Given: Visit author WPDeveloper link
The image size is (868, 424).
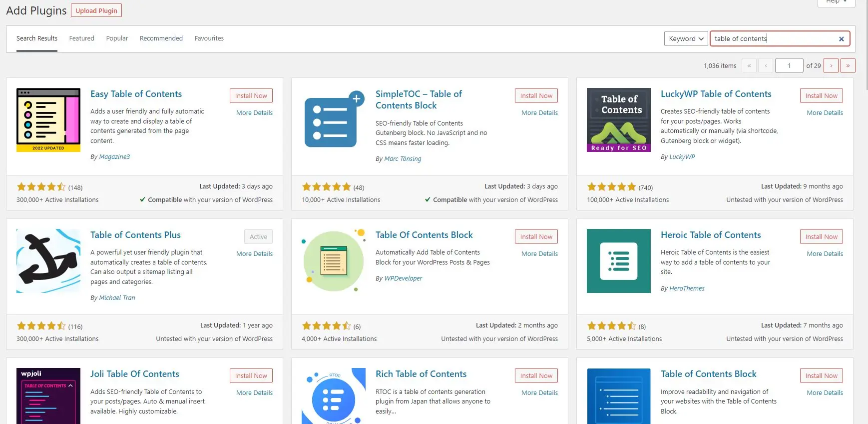Looking at the screenshot, I should coord(403,278).
